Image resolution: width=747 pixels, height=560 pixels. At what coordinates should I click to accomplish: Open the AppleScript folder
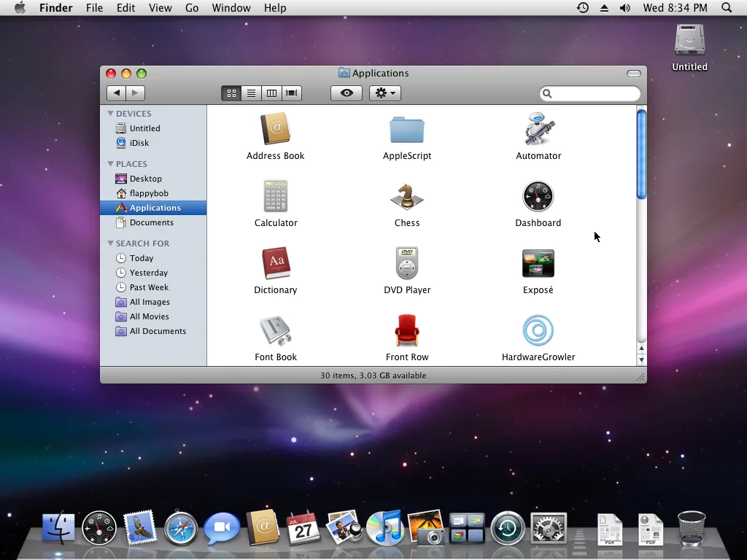[407, 130]
